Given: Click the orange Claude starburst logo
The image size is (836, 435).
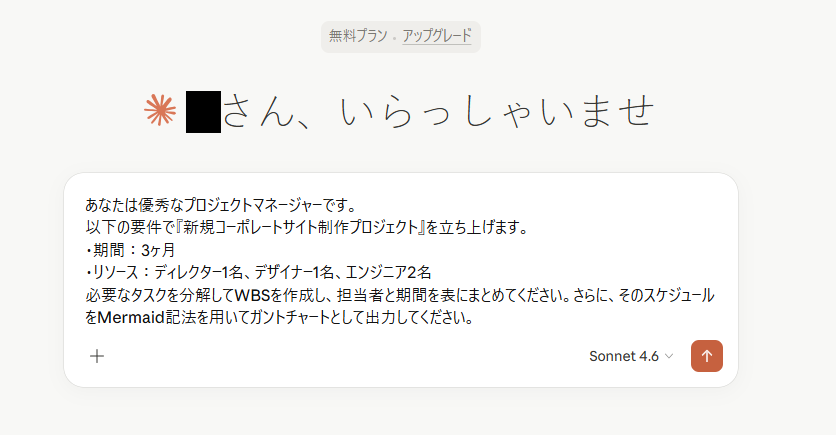Looking at the screenshot, I should coord(160,110).
